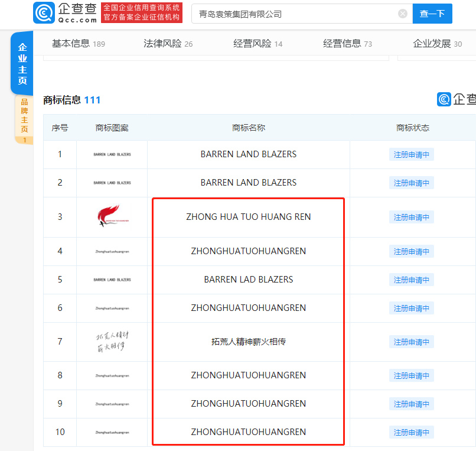This screenshot has width=476, height=451.
Task: Click 注册申请中 status tag in row 2
Action: (x=412, y=183)
